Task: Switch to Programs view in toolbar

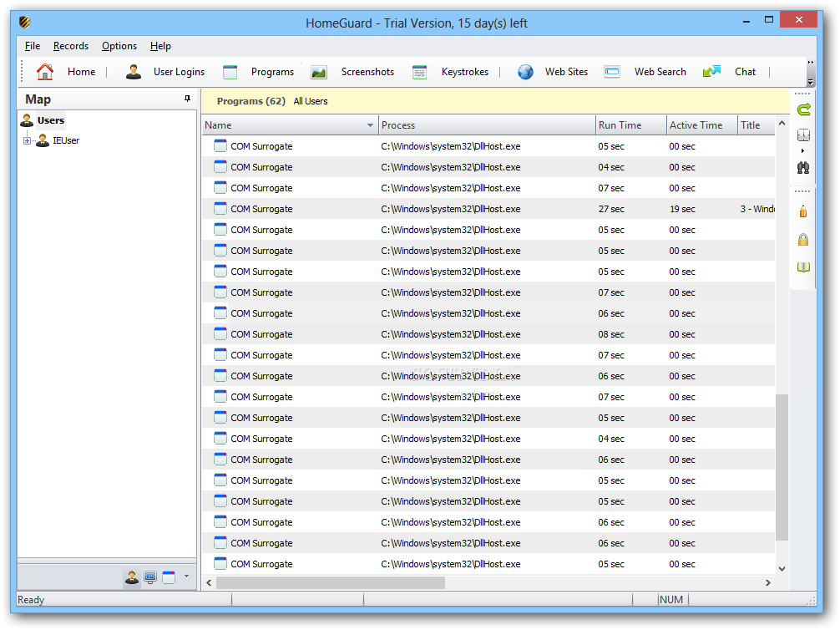Action: click(258, 72)
